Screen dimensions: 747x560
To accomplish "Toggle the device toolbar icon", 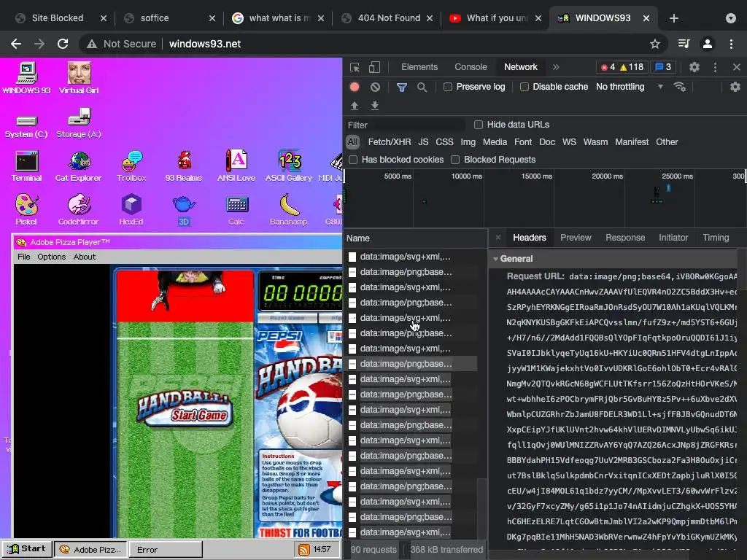I will (x=374, y=67).
